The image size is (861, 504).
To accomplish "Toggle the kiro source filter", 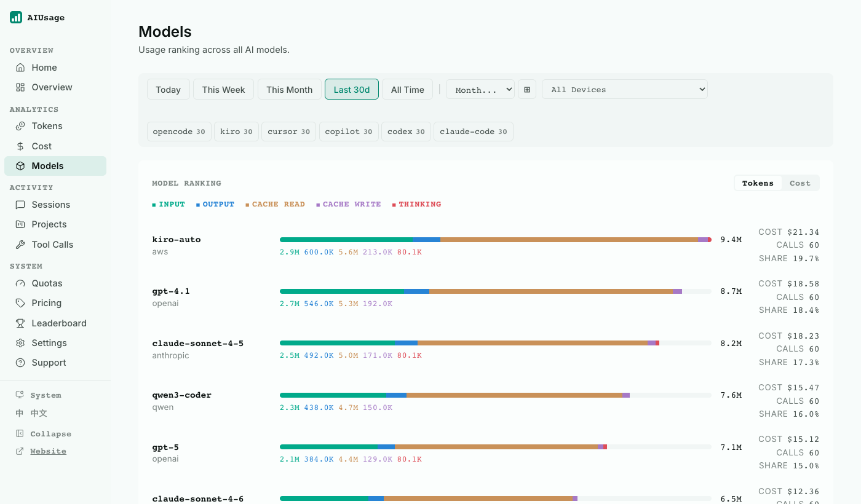I will coord(237,132).
